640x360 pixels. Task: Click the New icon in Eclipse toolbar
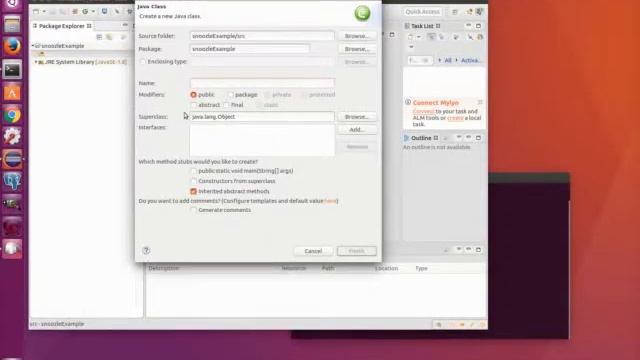[36, 11]
